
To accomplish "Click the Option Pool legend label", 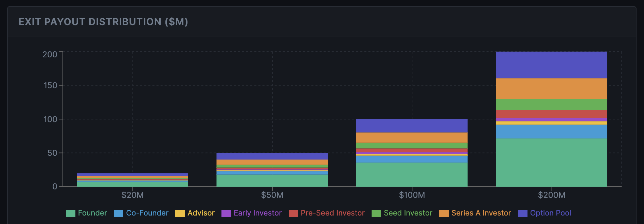I will click(x=550, y=213).
